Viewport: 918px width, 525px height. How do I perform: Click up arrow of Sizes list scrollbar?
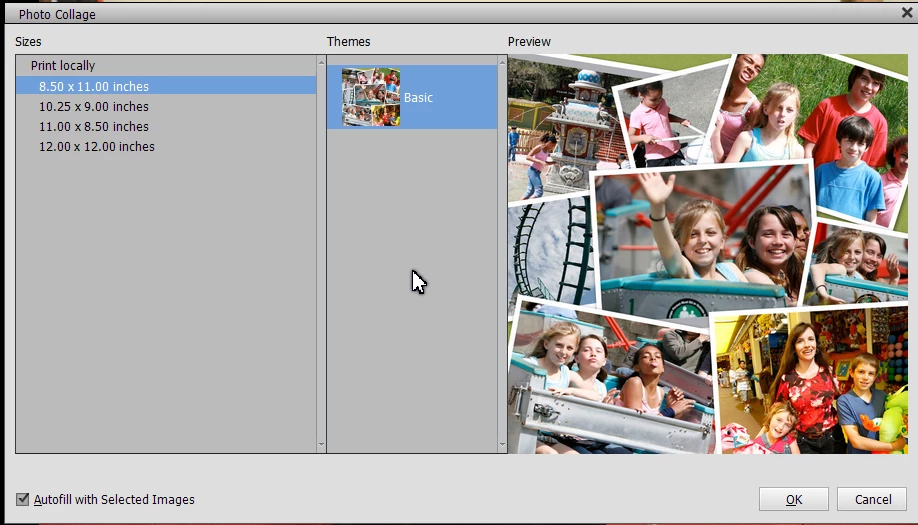pos(321,61)
